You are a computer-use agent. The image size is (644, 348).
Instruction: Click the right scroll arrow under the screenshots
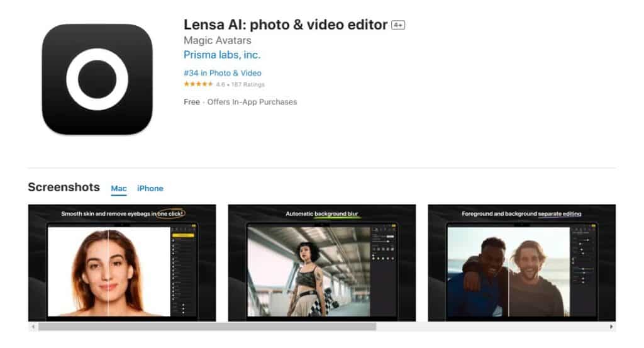click(x=611, y=327)
